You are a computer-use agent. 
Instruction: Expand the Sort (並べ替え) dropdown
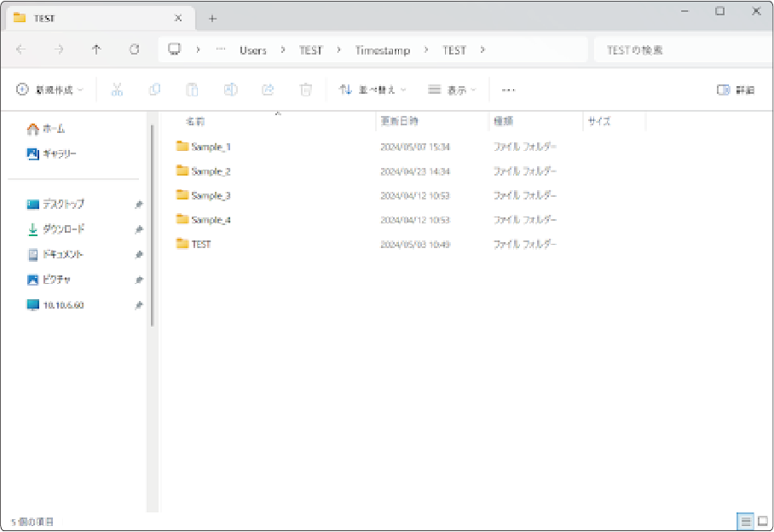pyautogui.click(x=373, y=90)
